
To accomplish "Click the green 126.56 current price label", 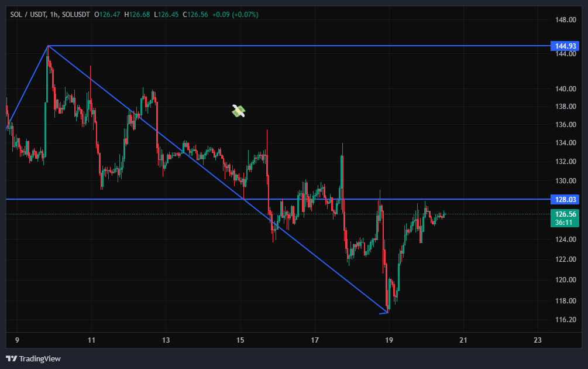I will click(x=565, y=214).
